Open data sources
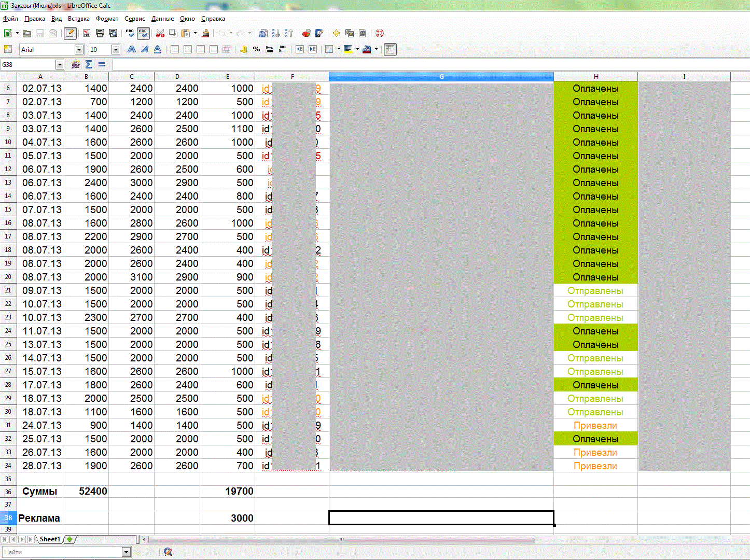 [x=363, y=33]
